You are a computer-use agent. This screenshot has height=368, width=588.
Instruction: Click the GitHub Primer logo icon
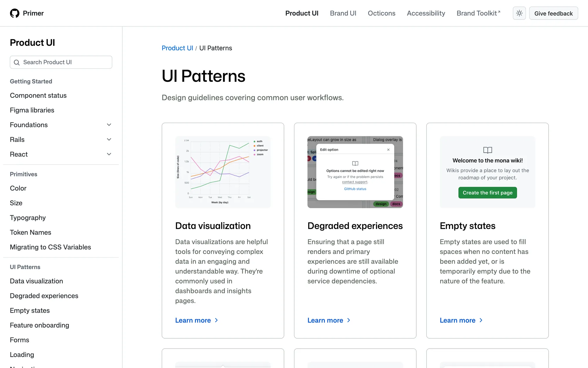pyautogui.click(x=15, y=13)
